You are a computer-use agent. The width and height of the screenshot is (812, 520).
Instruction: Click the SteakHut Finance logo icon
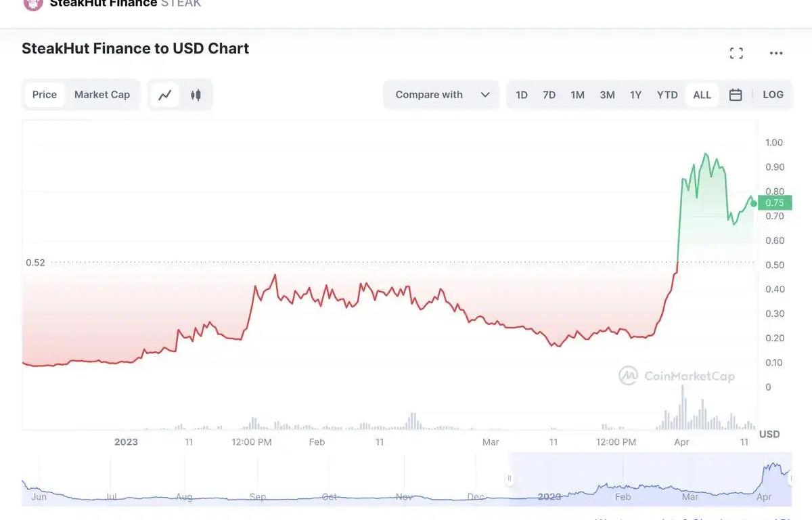click(32, 3)
